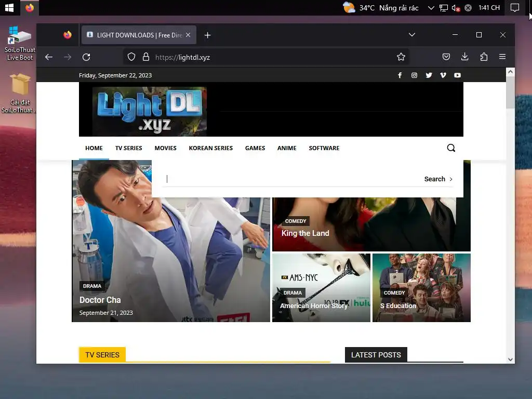Click the tracking protection shield icon

131,57
